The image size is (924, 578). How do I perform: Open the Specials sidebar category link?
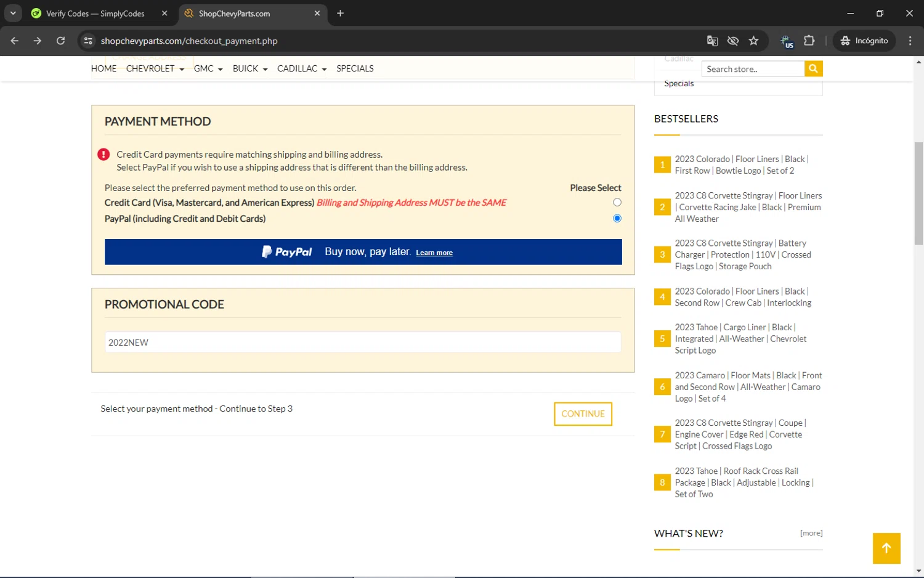tap(679, 84)
